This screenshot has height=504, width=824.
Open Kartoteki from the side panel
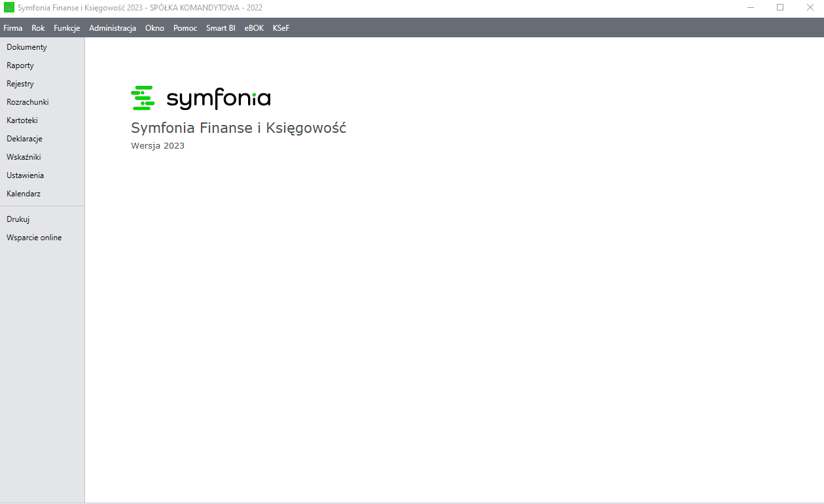coord(22,120)
